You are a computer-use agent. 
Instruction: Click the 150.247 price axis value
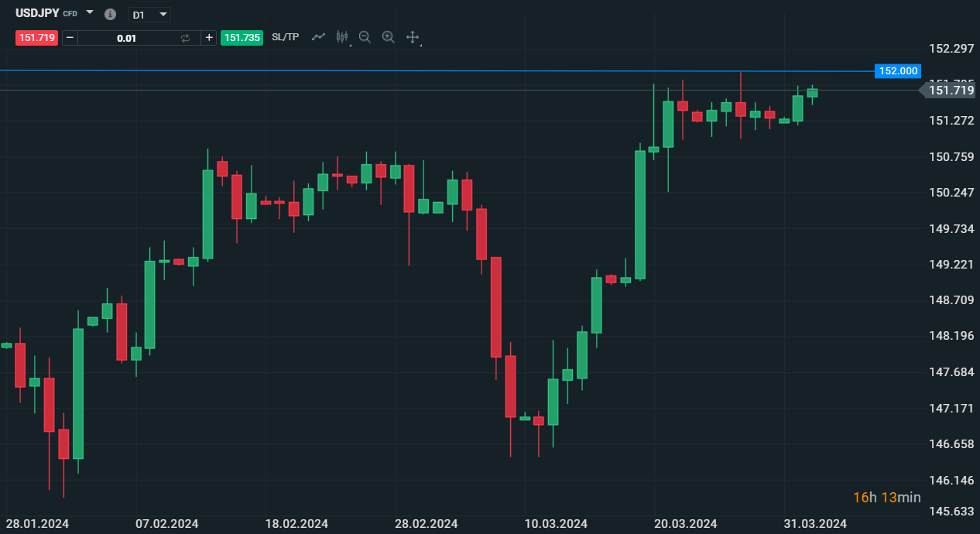click(x=951, y=193)
